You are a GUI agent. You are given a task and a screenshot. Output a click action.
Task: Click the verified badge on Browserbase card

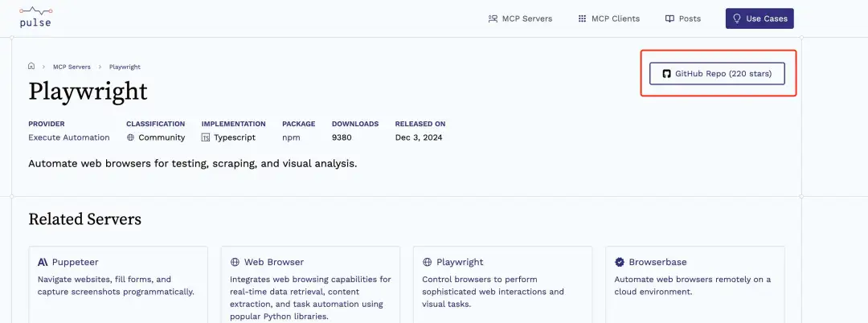(x=620, y=262)
